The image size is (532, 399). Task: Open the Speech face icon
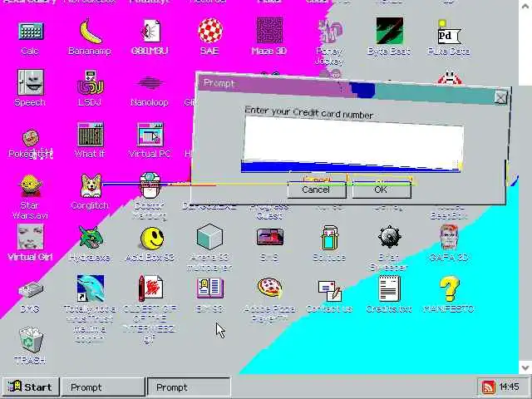tap(31, 82)
